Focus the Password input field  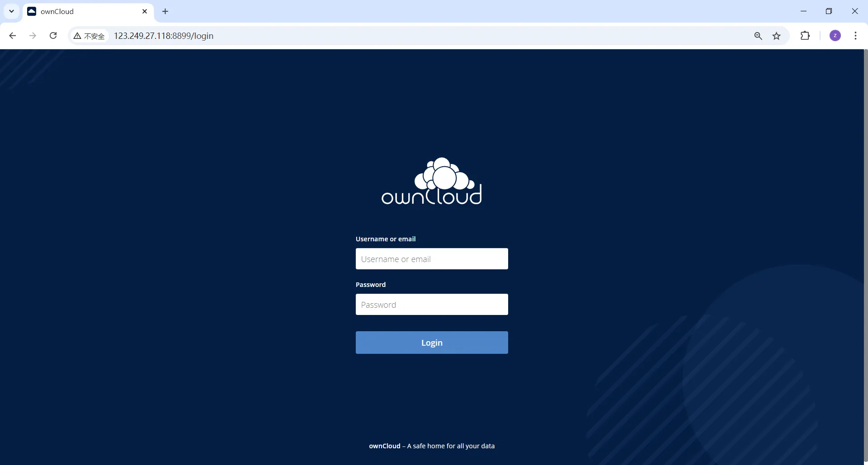(432, 305)
